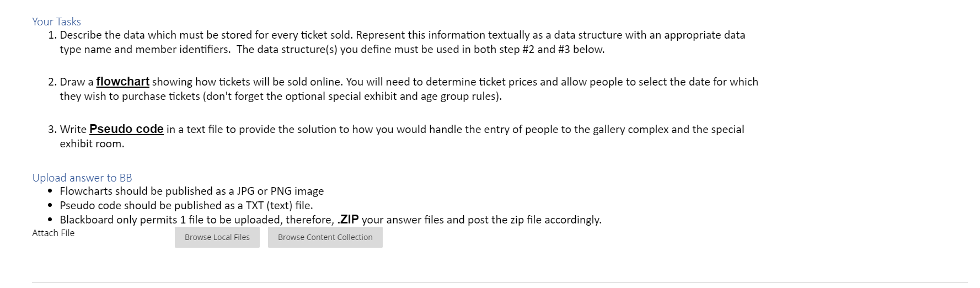Click the bullet point before 'Flowcharts should'
Viewport: 980px width, 288px height.
[x=50, y=191]
